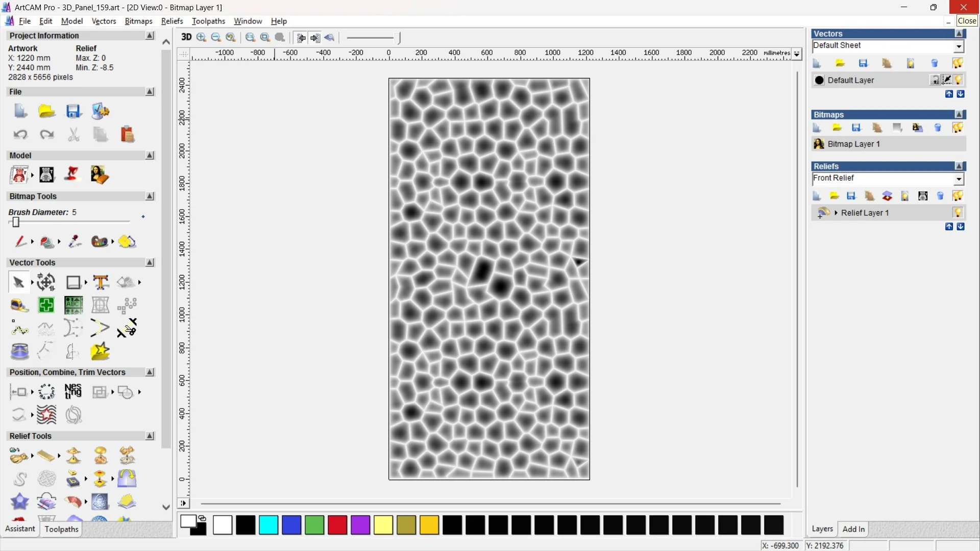Select the Node Editing arrow tool

click(18, 282)
